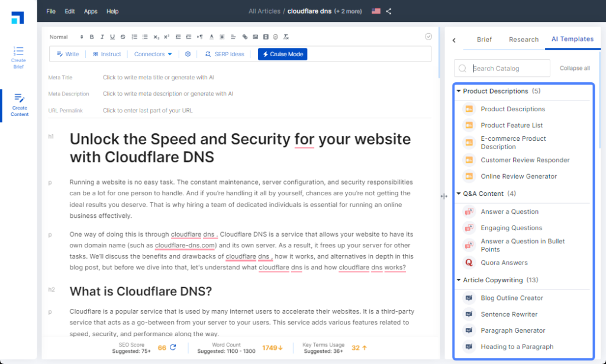The height and width of the screenshot is (364, 606).
Task: Select Answer a Question template
Action: [510, 212]
